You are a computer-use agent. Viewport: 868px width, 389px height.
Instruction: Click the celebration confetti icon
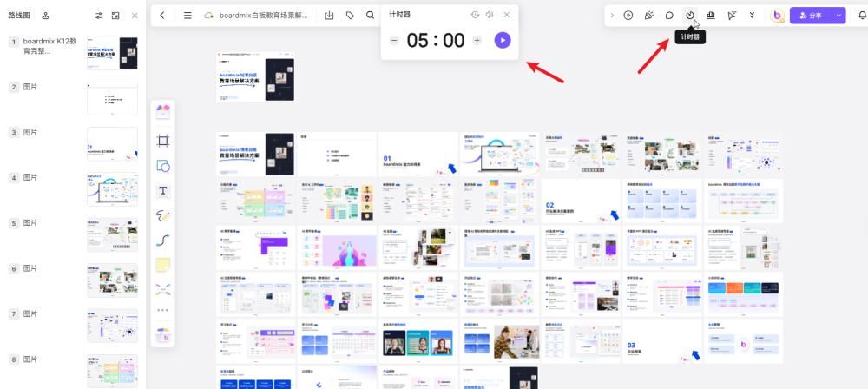click(x=648, y=16)
